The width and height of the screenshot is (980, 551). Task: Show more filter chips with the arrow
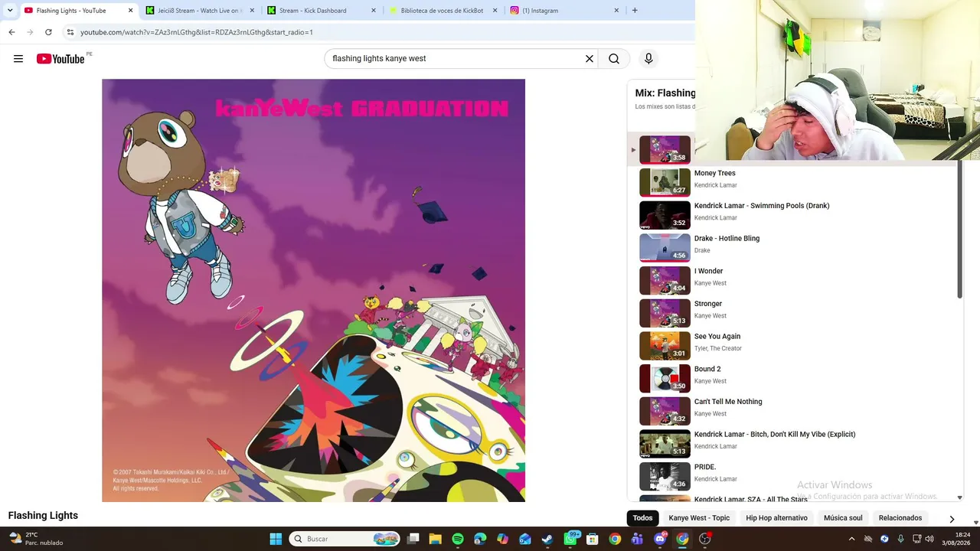[x=952, y=519]
